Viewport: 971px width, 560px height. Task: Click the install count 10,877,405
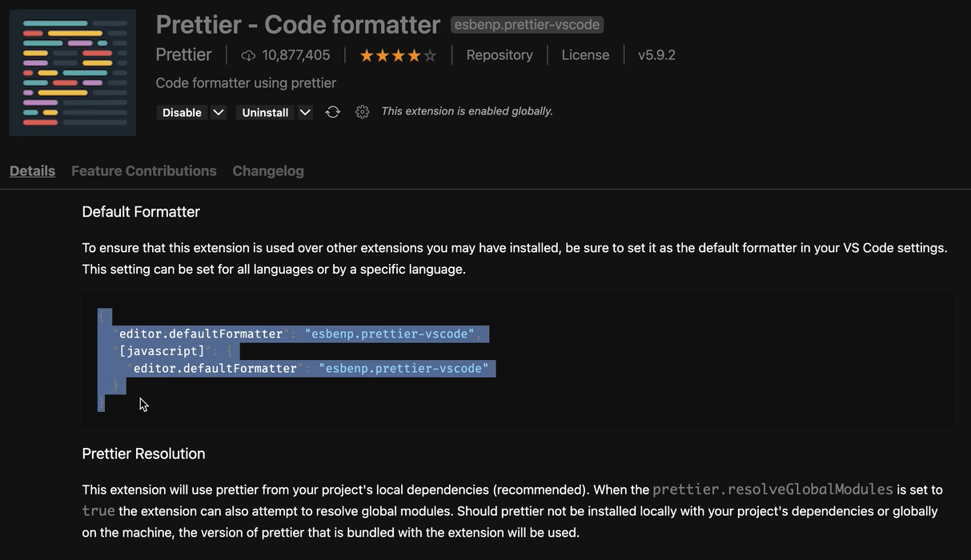pyautogui.click(x=296, y=55)
